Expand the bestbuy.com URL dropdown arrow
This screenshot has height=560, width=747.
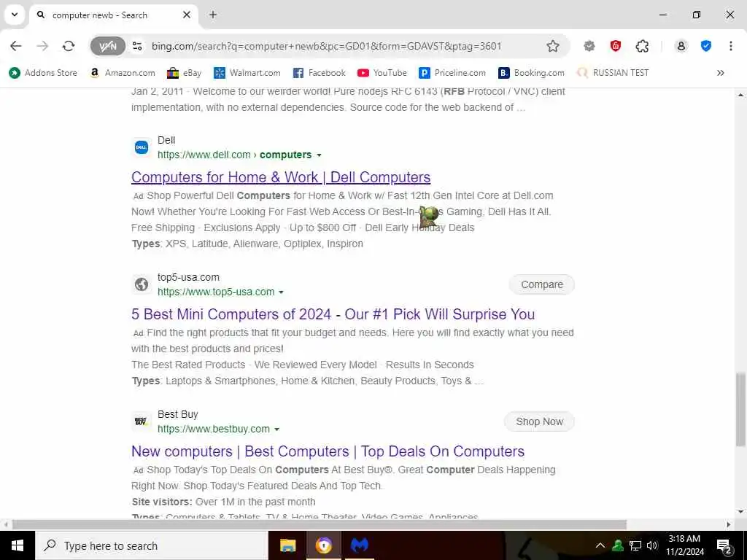(x=276, y=429)
